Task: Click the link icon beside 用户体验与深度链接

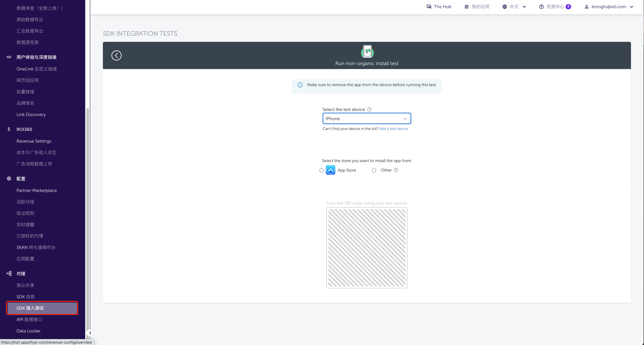Action: coord(9,57)
